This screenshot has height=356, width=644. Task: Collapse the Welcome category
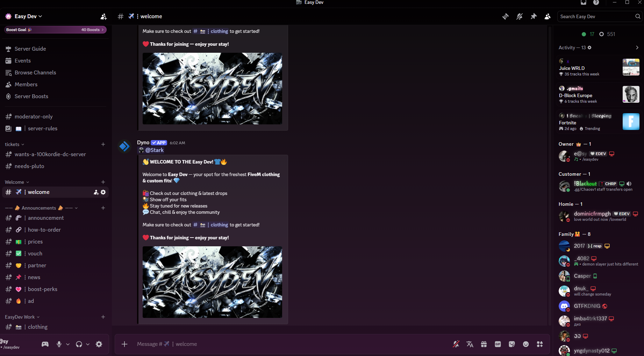(x=17, y=182)
